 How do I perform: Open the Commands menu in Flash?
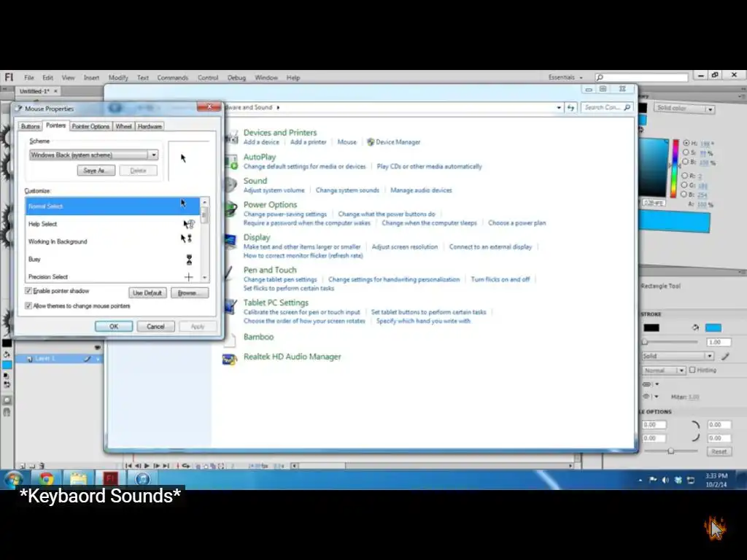coord(172,77)
